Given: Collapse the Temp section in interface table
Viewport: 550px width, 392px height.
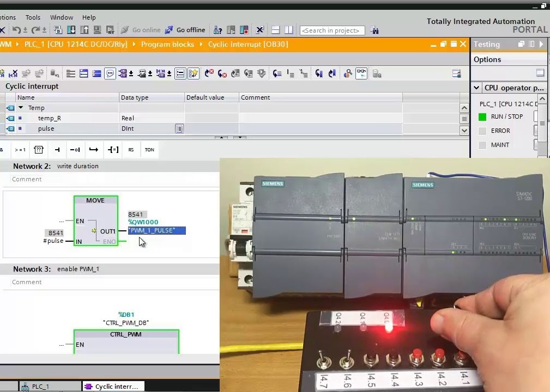Looking at the screenshot, I should pos(21,108).
